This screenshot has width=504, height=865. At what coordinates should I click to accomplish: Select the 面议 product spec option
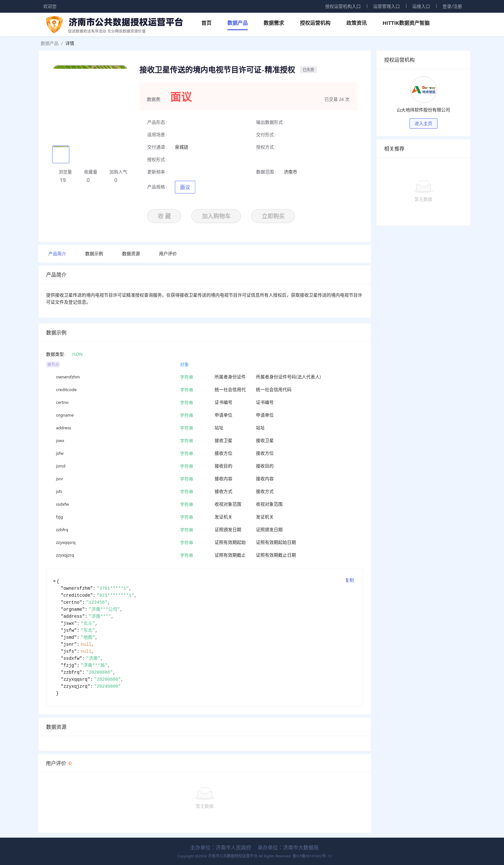click(185, 187)
